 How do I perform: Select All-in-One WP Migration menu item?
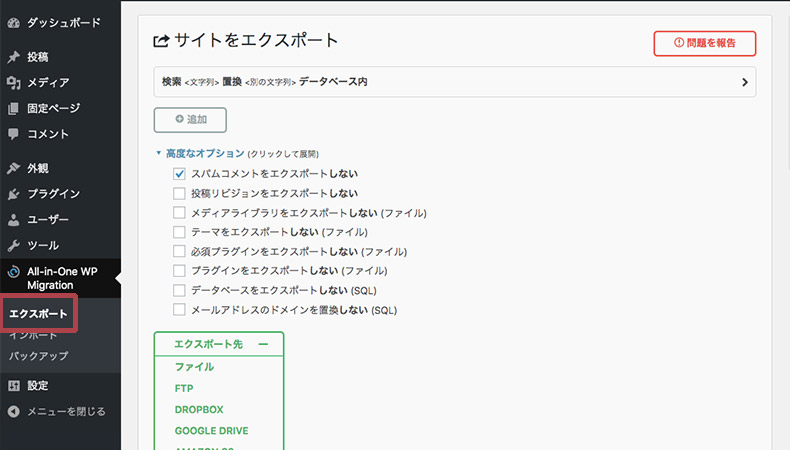pos(60,278)
